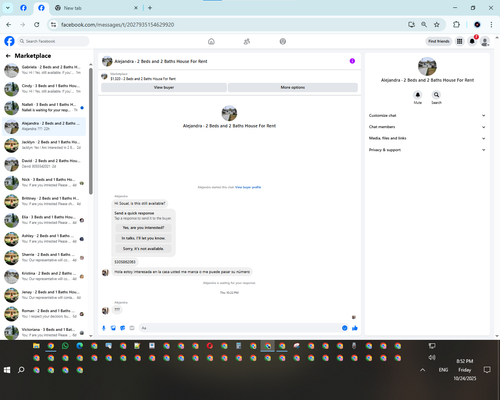The height and width of the screenshot is (400, 500).
Task: Click the back arrow beside Marketplace
Action: coord(8,56)
